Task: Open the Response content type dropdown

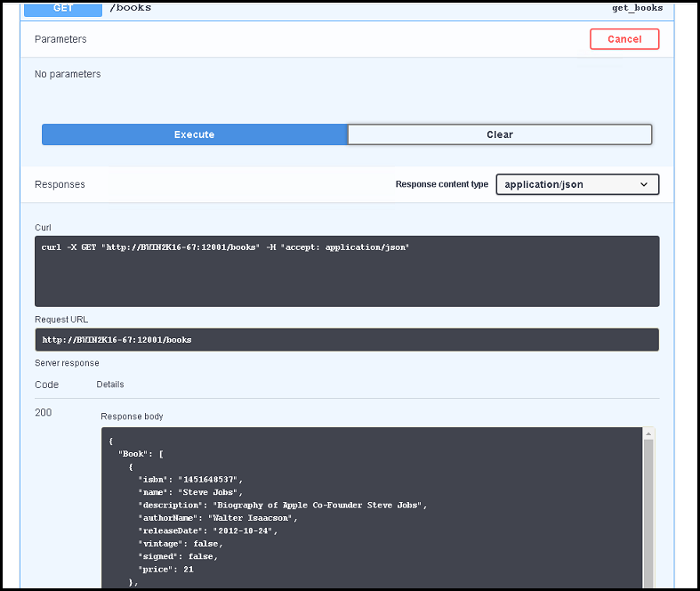Action: (577, 184)
